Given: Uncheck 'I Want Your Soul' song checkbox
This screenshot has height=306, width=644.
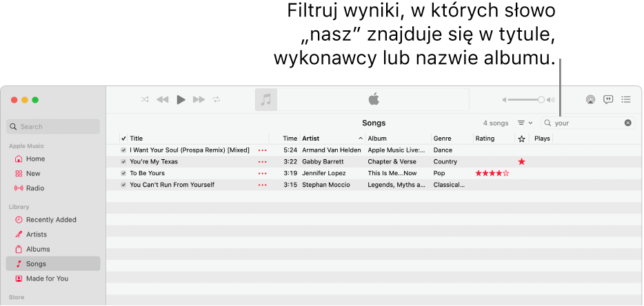Looking at the screenshot, I should point(123,150).
